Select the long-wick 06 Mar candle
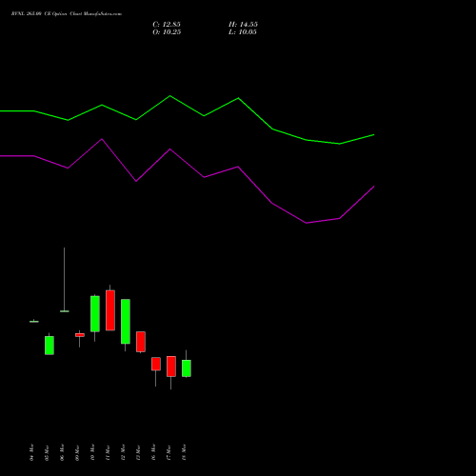Viewport: 476px width, 476px height. pyautogui.click(x=65, y=311)
